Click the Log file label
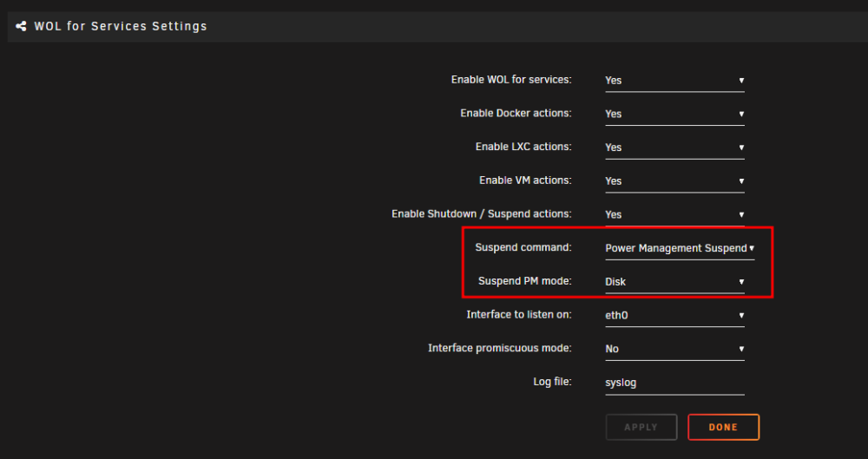 tap(552, 382)
